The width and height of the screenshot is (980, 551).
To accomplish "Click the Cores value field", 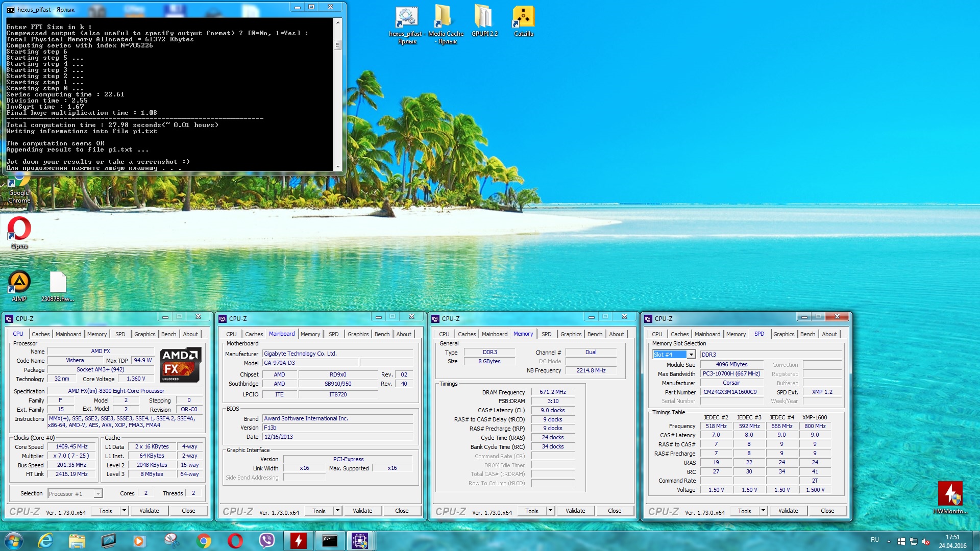I will [145, 493].
